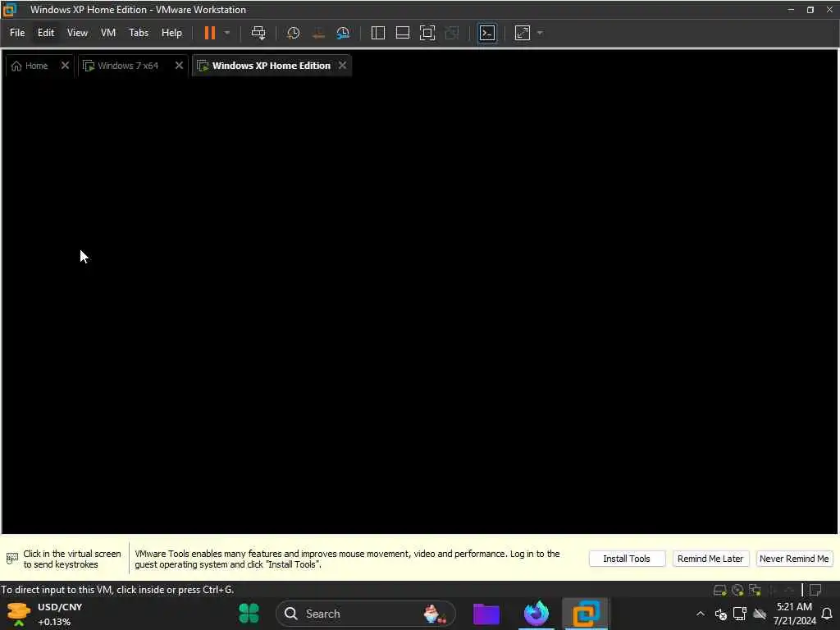Toggle the console view icon

coord(487,33)
